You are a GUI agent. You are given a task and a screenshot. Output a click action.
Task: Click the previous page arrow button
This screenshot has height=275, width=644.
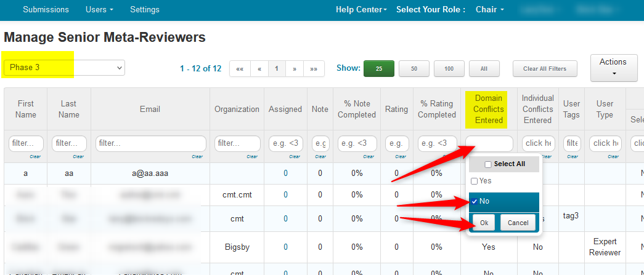click(x=259, y=69)
